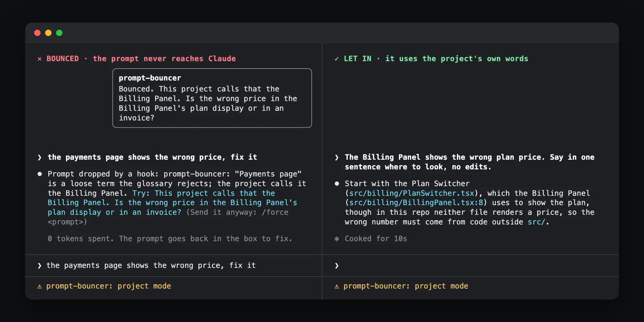Click the bold "The Billing Panel shows the wrong plan price" prompt
Image resolution: width=644 pixels, height=322 pixels.
tap(470, 162)
